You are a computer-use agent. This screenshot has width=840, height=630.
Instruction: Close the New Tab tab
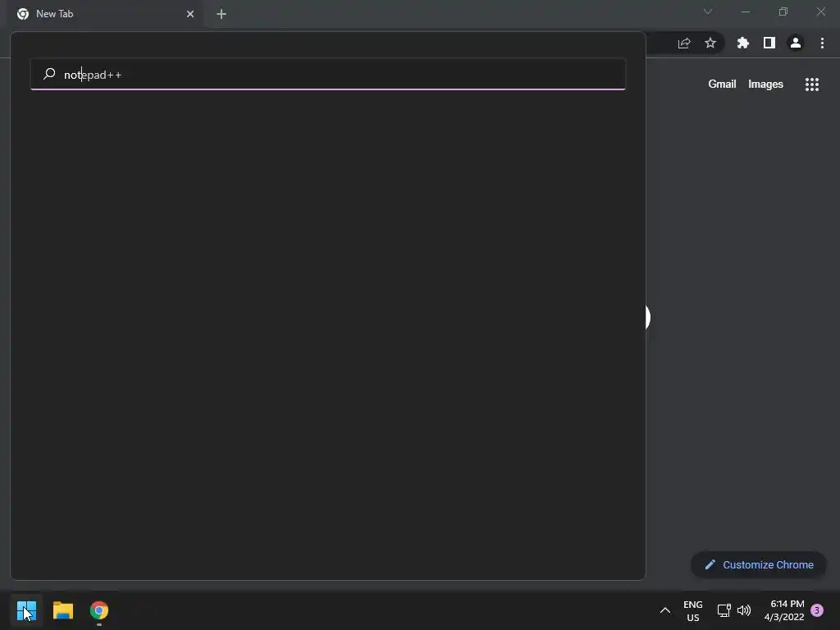click(x=190, y=14)
